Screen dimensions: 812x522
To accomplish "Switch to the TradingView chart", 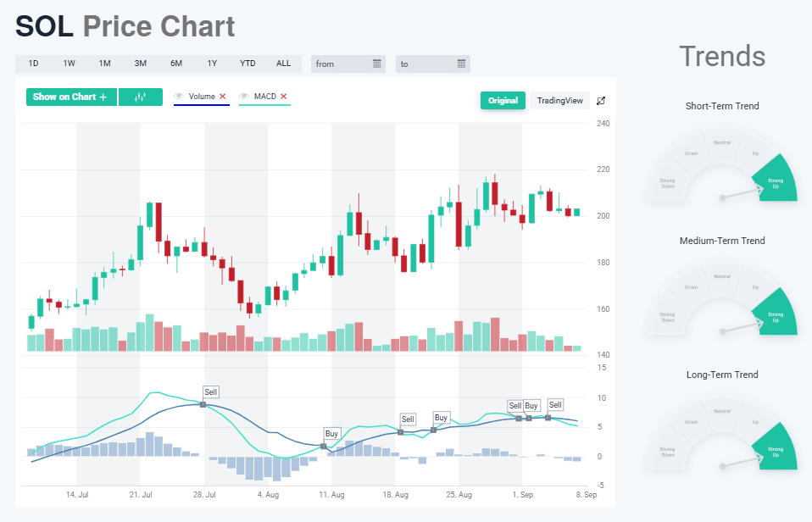I will [x=559, y=101].
